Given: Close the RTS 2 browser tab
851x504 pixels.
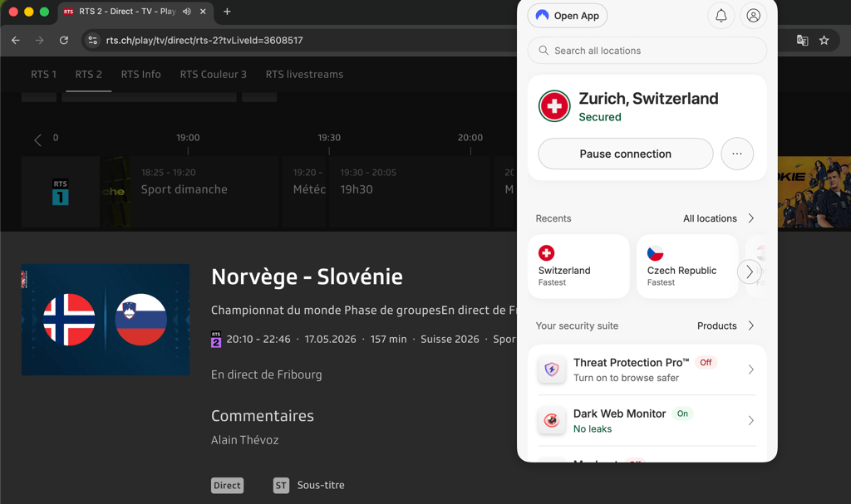Looking at the screenshot, I should tap(203, 12).
